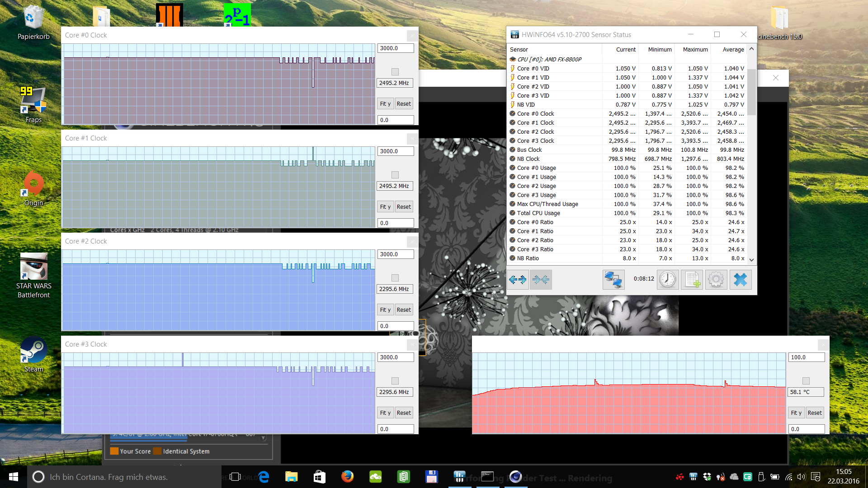Click the HWiNFO expand columns arrows icon
868x488 pixels.
coord(518,280)
